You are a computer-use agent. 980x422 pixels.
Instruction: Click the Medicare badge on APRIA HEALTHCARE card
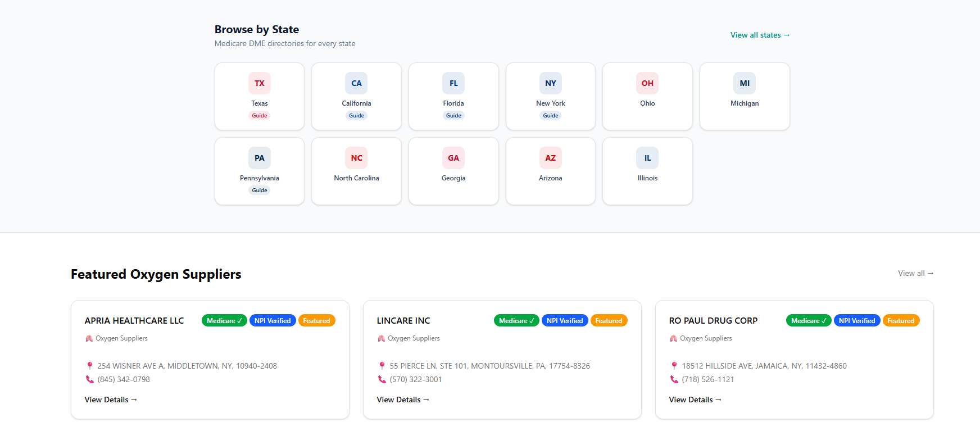(x=224, y=320)
